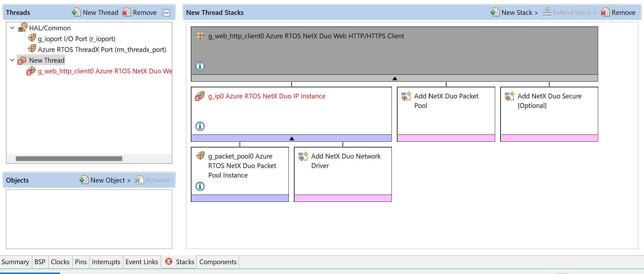
Task: Click Remove label in New Thread Stacks header
Action: click(x=623, y=13)
